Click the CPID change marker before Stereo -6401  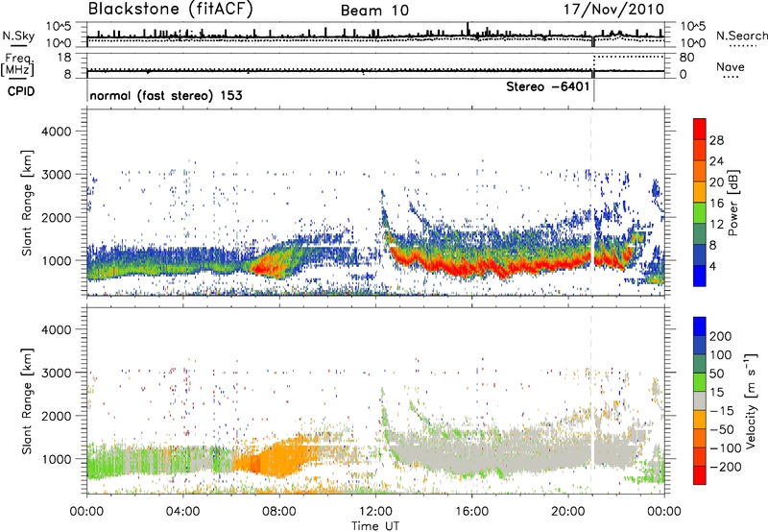593,90
